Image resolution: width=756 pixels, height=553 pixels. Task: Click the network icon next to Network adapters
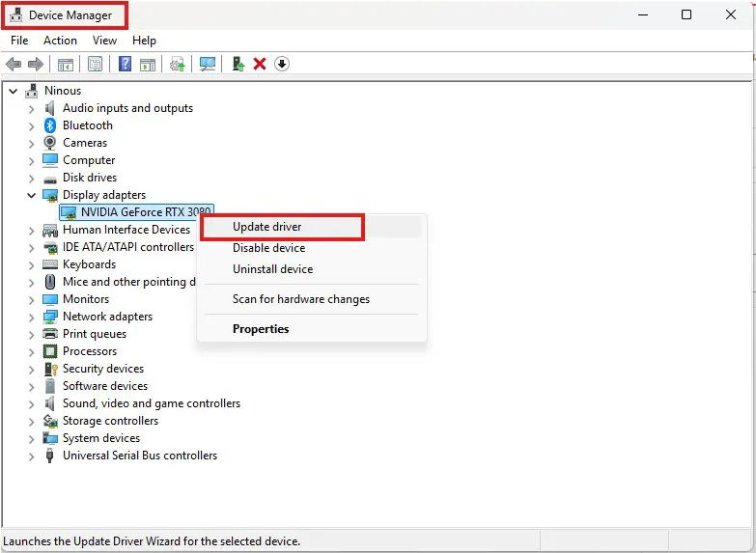tap(50, 317)
